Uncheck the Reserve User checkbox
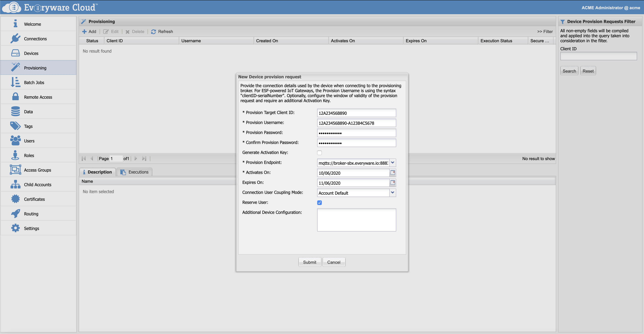Viewport: 644px width, 334px height. coord(319,203)
